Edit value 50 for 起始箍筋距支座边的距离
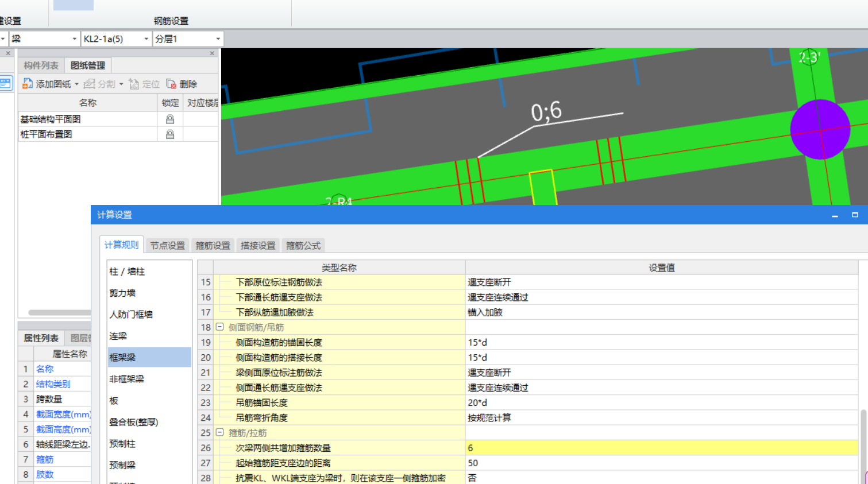This screenshot has width=868, height=484. pos(662,463)
